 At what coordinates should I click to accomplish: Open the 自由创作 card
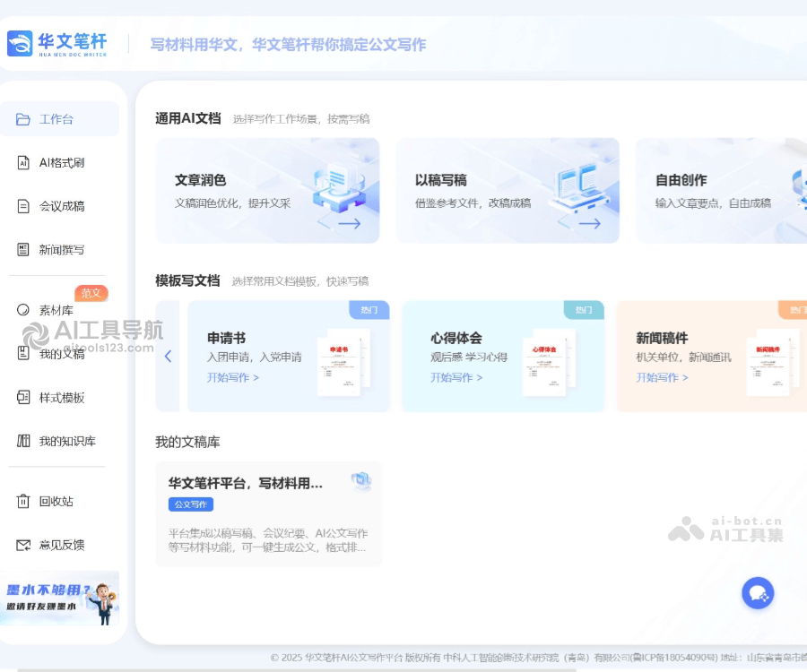(x=721, y=190)
